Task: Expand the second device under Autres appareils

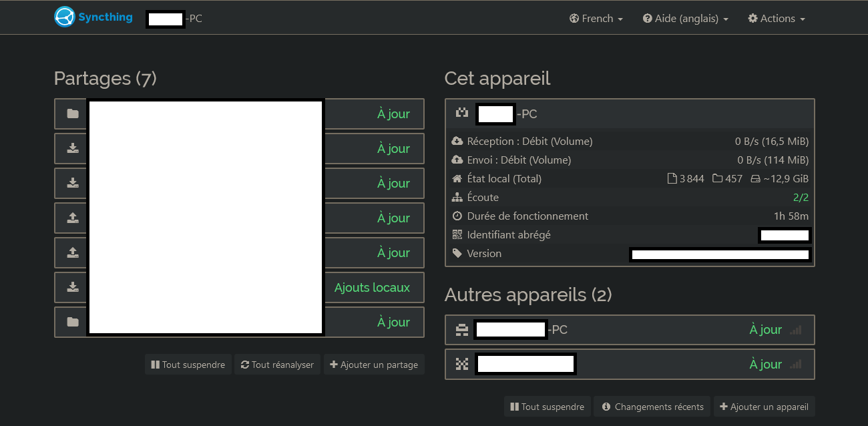Action: 629,365
